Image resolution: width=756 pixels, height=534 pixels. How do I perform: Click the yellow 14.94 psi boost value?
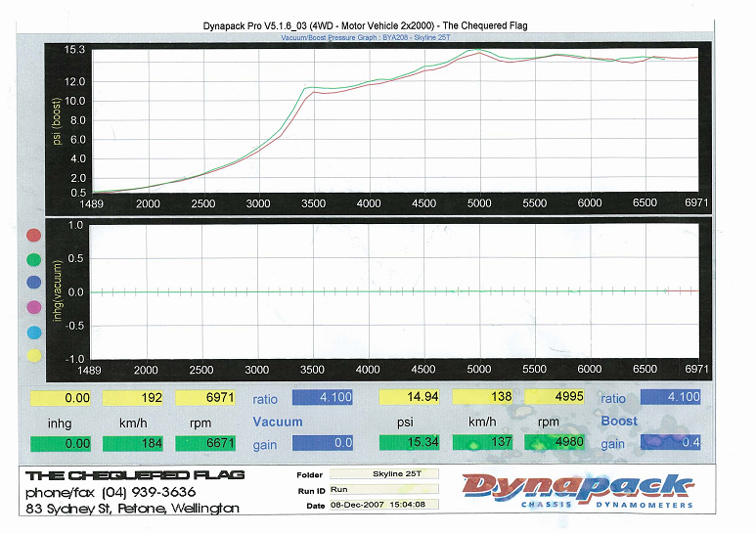pos(412,398)
